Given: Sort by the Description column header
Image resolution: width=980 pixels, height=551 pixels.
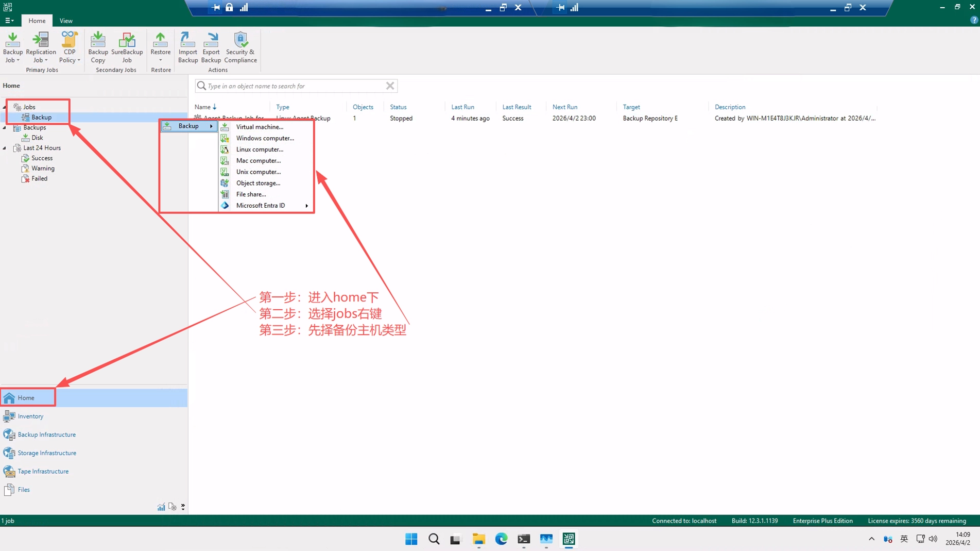Looking at the screenshot, I should click(x=730, y=107).
